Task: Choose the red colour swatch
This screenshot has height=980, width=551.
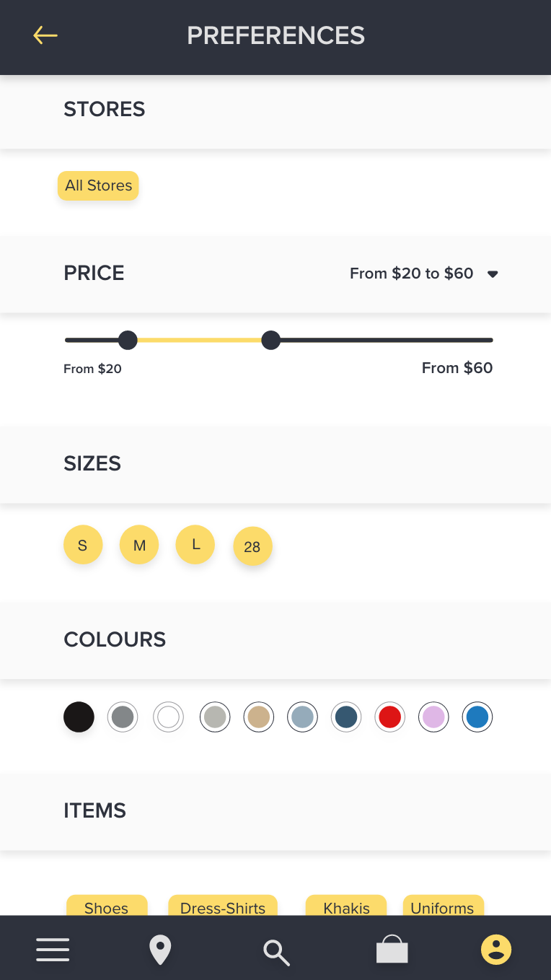Action: 390,717
